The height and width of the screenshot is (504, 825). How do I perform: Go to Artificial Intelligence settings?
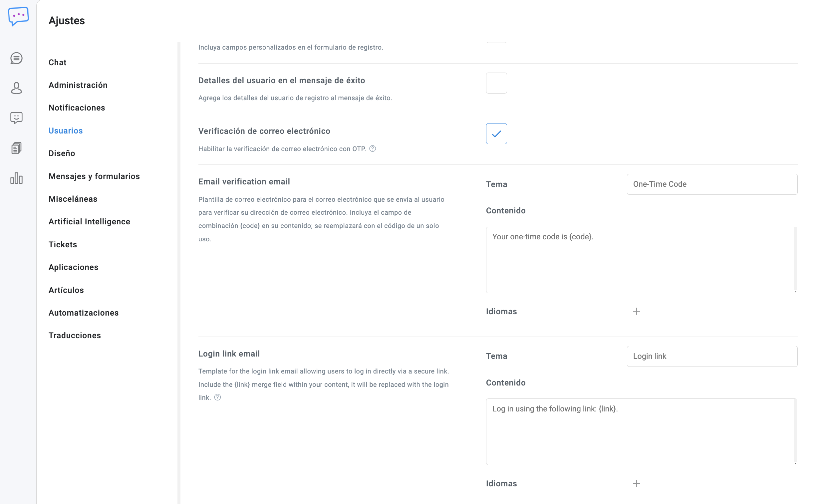click(x=89, y=222)
